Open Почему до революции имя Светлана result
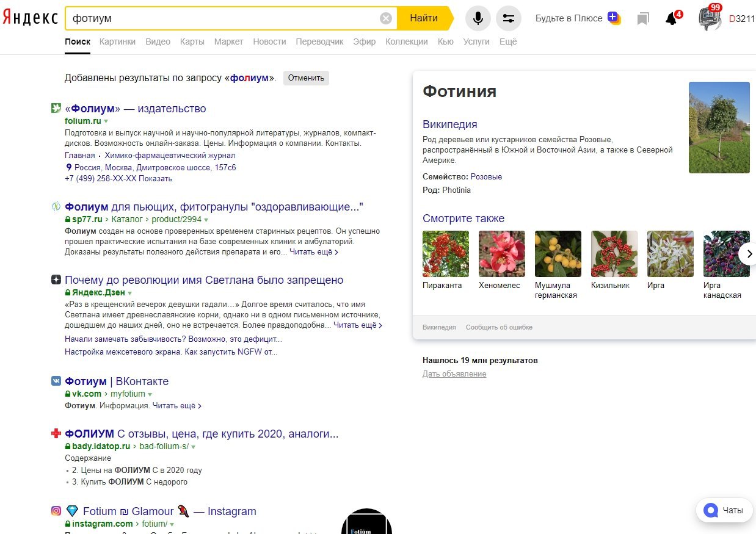Screen dimensions: 756x534 click(204, 280)
